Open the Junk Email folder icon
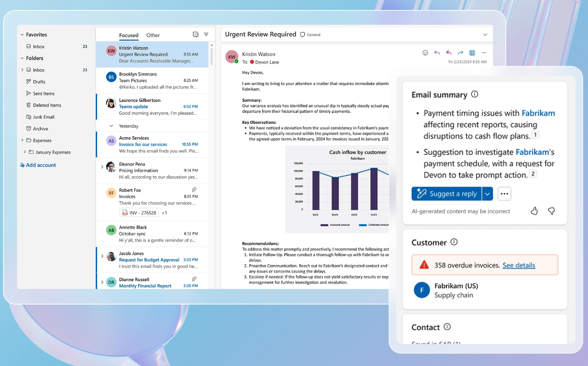The width and height of the screenshot is (588, 366). click(x=29, y=117)
